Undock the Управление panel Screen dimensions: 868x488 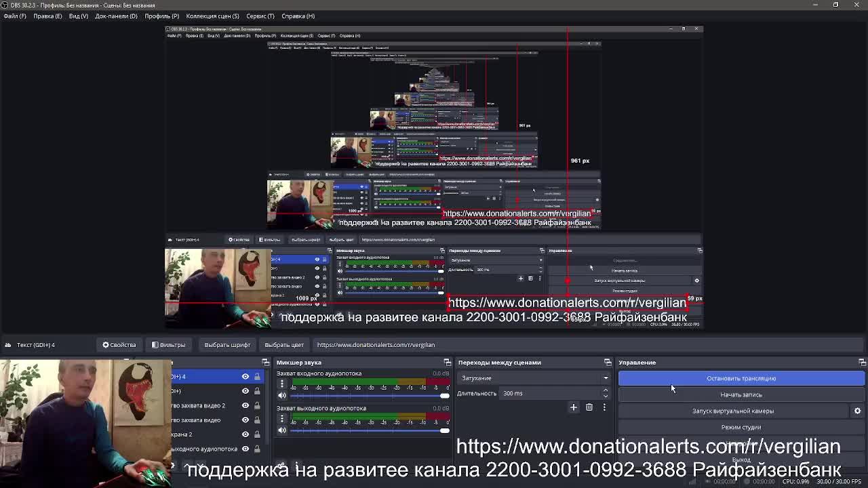[862, 363]
